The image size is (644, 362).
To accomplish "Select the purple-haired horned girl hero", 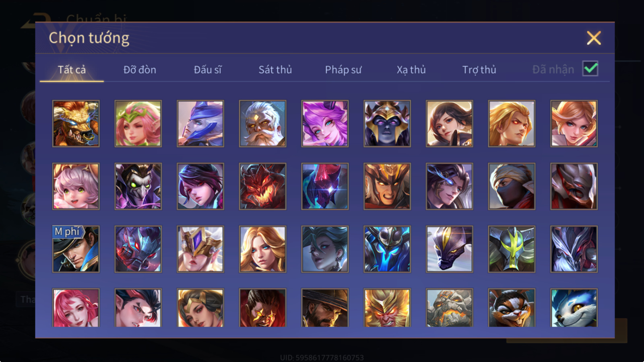I will point(325,123).
